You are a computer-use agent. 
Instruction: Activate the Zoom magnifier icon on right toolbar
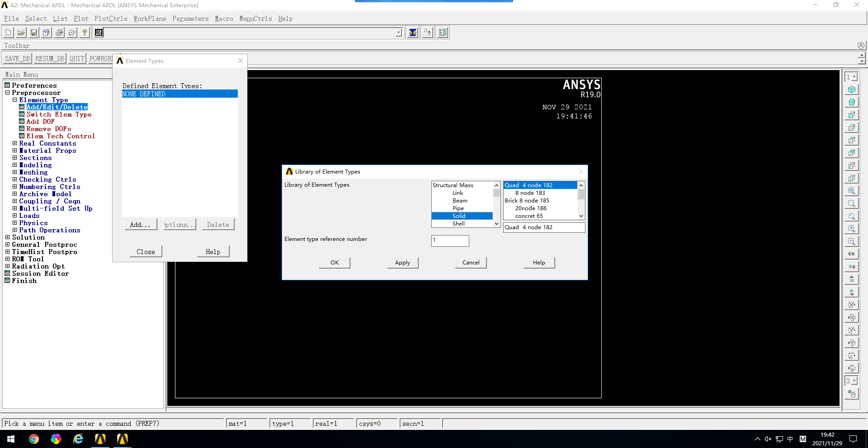pyautogui.click(x=852, y=190)
